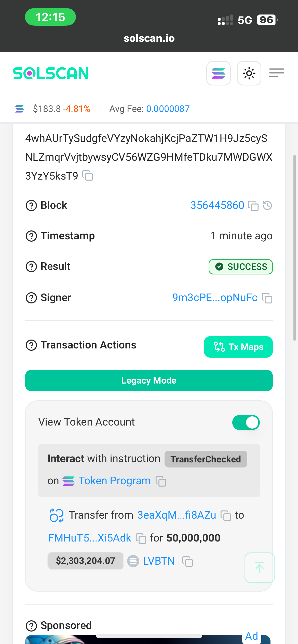298x644 pixels.
Task: Open the Solana network selector button
Action: click(219, 73)
